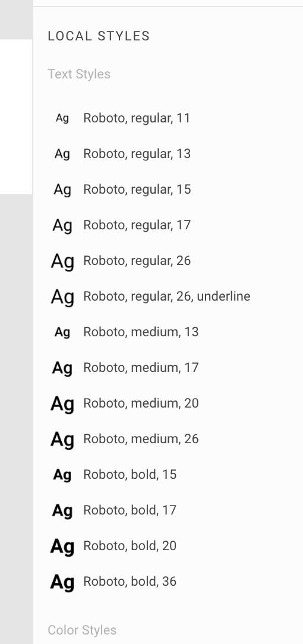The image size is (303, 644).
Task: Click the LOCAL STYLES panel heading
Action: [x=99, y=36]
